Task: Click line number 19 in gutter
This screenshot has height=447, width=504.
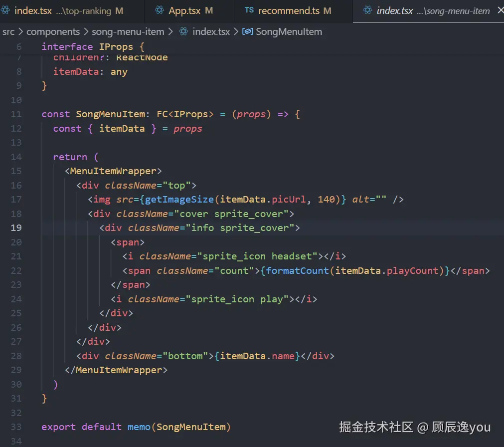Action: coord(16,228)
